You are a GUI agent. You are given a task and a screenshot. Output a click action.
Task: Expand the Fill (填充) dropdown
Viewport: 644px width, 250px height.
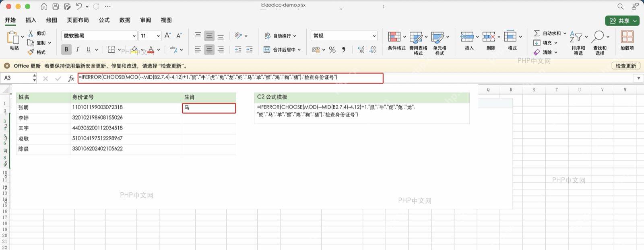click(x=556, y=43)
